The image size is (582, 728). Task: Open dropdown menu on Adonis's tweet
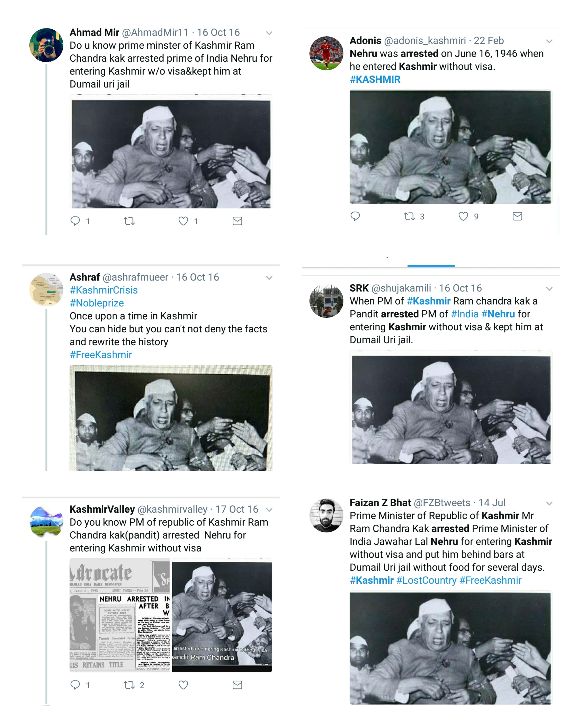point(549,41)
